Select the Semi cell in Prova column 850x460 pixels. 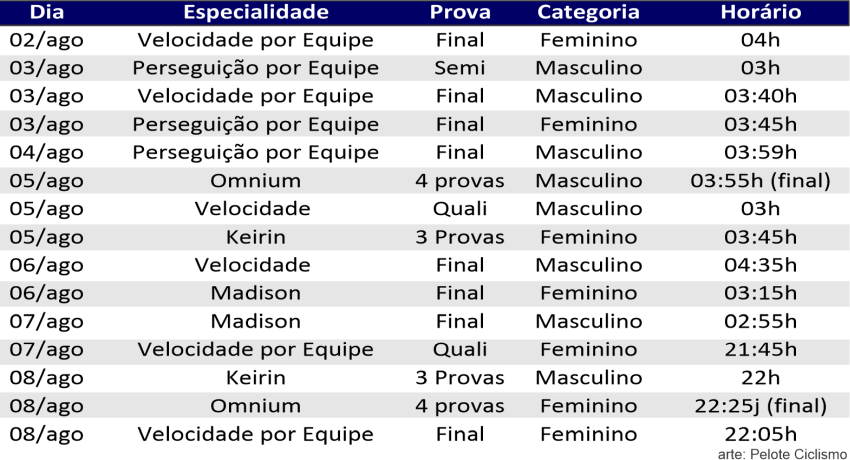pyautogui.click(x=460, y=69)
